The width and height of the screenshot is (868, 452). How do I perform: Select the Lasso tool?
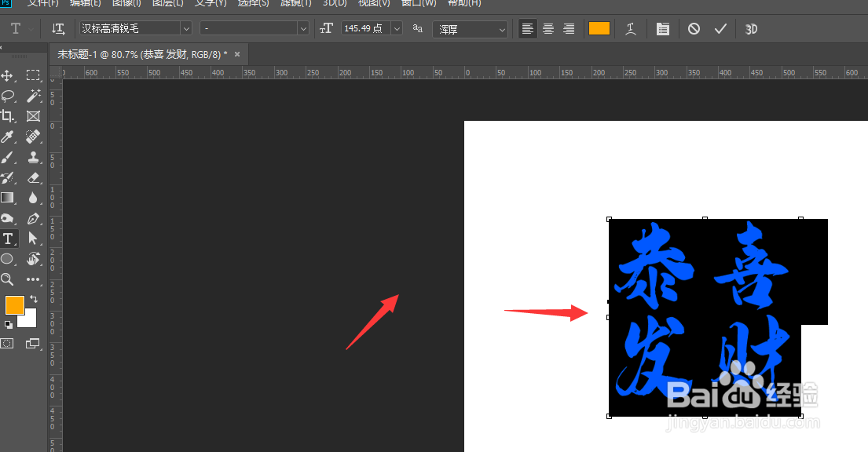click(8, 96)
